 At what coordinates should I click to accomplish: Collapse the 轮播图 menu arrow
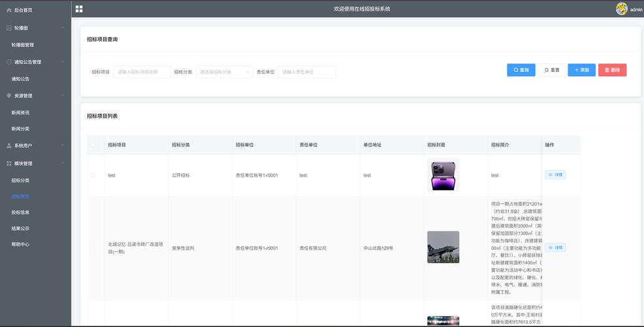coord(63,28)
